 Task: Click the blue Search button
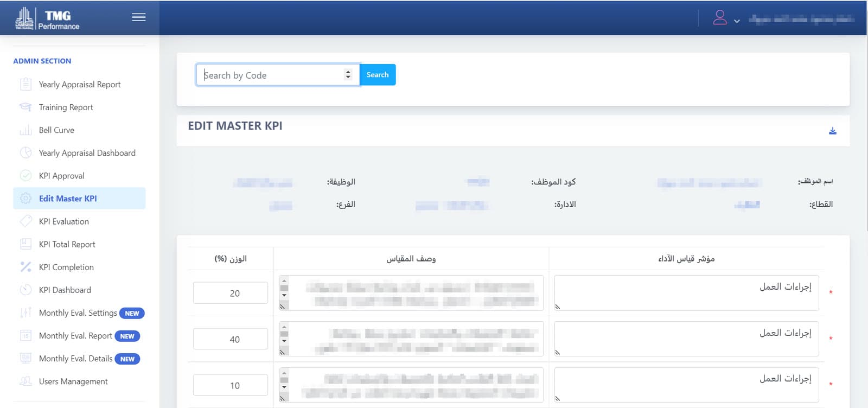tap(378, 75)
